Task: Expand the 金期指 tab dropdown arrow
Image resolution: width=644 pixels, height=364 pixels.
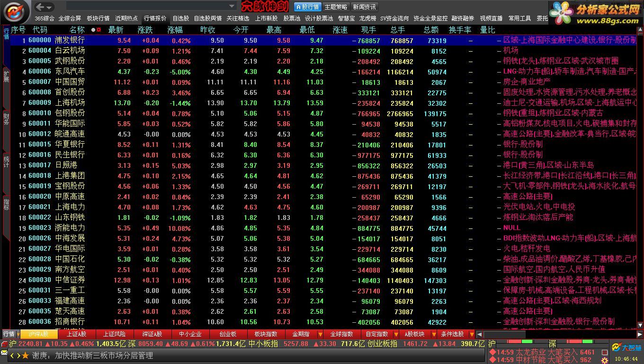Action: pyautogui.click(x=321, y=335)
